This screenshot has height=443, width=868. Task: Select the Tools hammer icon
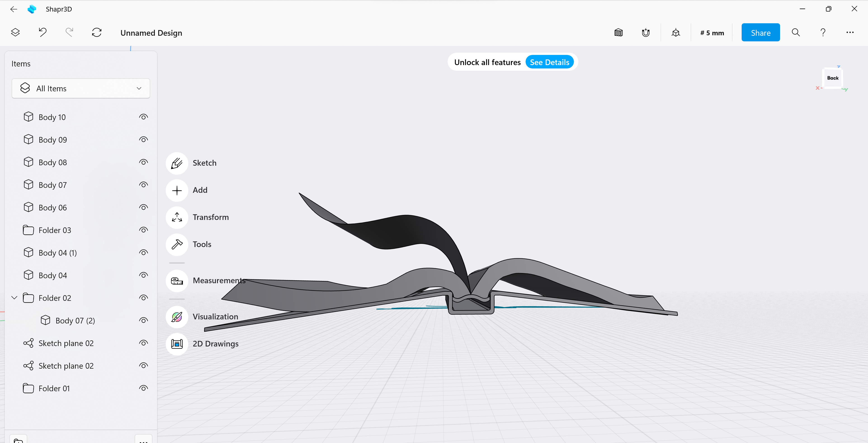(x=177, y=245)
